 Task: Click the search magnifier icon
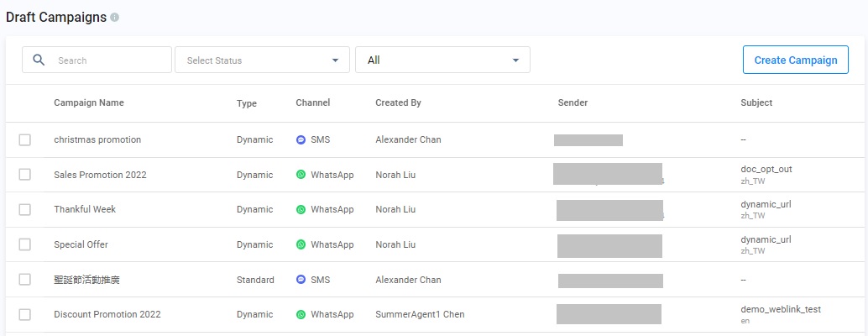38,60
